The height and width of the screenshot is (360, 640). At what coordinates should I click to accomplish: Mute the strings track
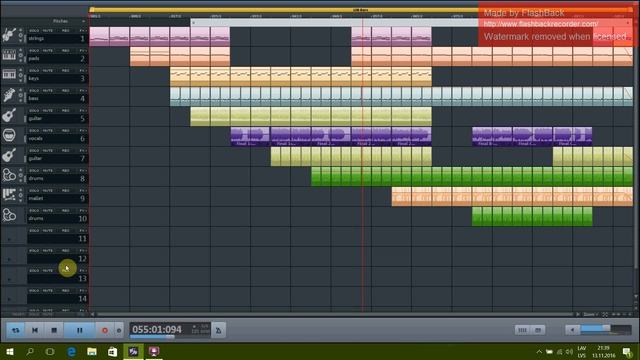[x=48, y=31]
